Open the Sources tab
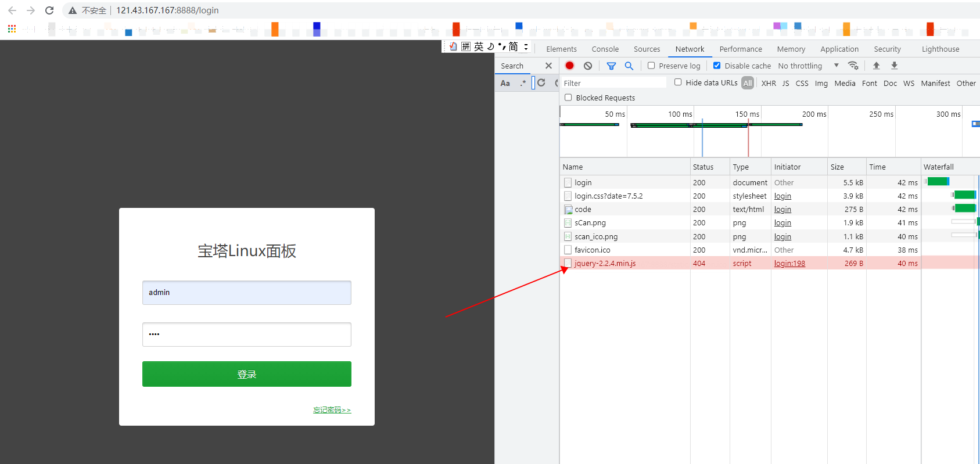Image resolution: width=980 pixels, height=464 pixels. [x=647, y=49]
